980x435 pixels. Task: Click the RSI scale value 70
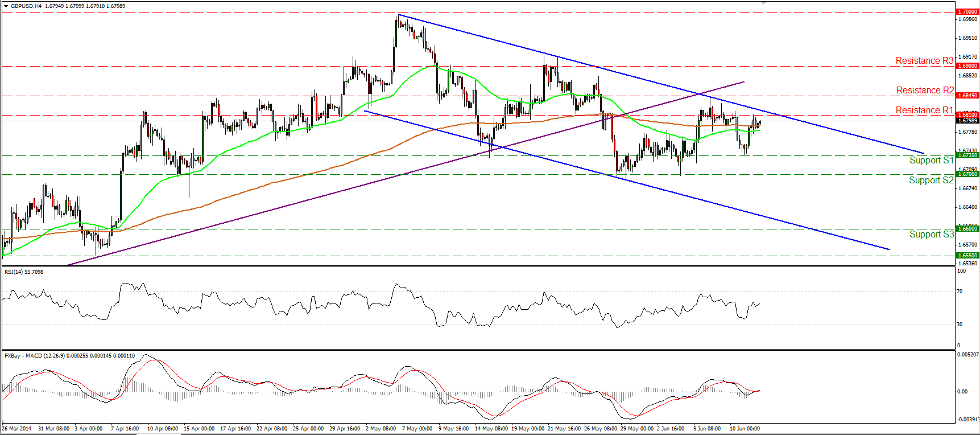960,292
